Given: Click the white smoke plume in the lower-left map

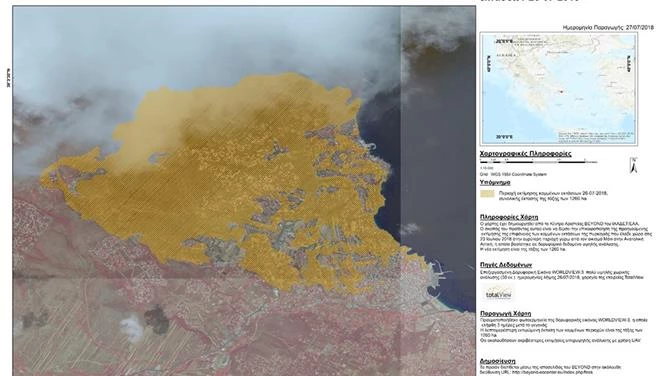Looking at the screenshot, I should click(132, 327).
